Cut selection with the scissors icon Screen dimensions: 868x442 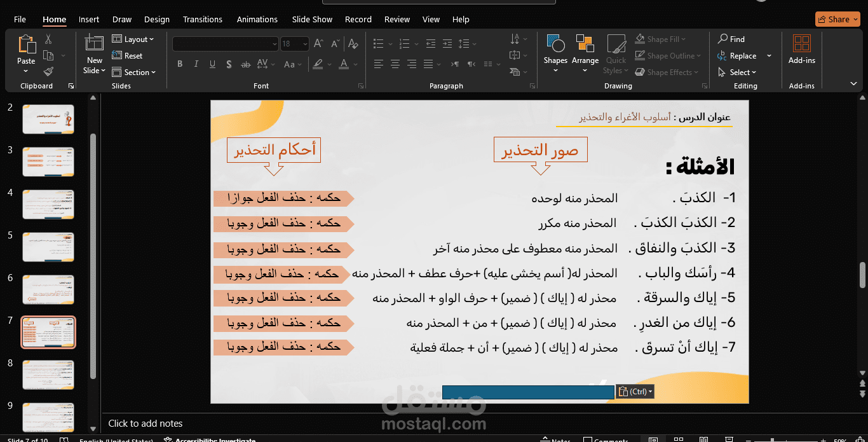coord(48,39)
